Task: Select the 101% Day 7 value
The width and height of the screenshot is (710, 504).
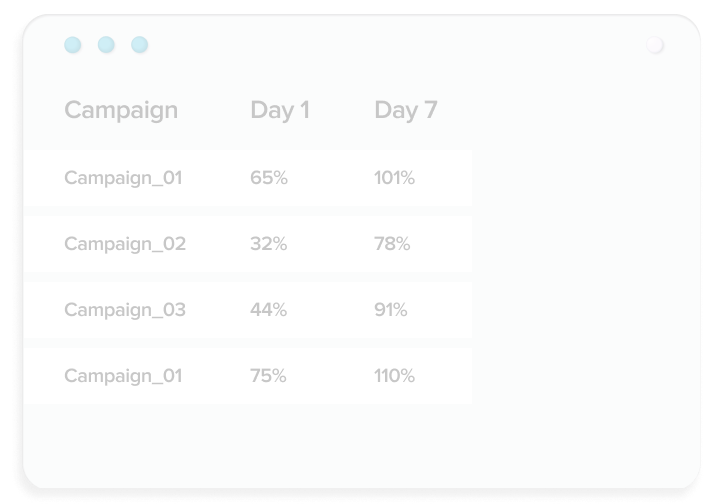Action: [394, 178]
